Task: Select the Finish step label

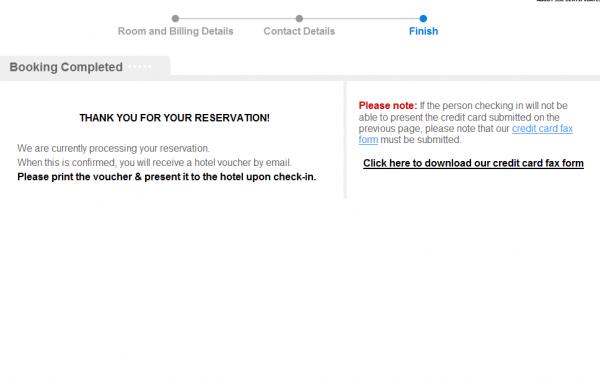Action: [x=423, y=31]
